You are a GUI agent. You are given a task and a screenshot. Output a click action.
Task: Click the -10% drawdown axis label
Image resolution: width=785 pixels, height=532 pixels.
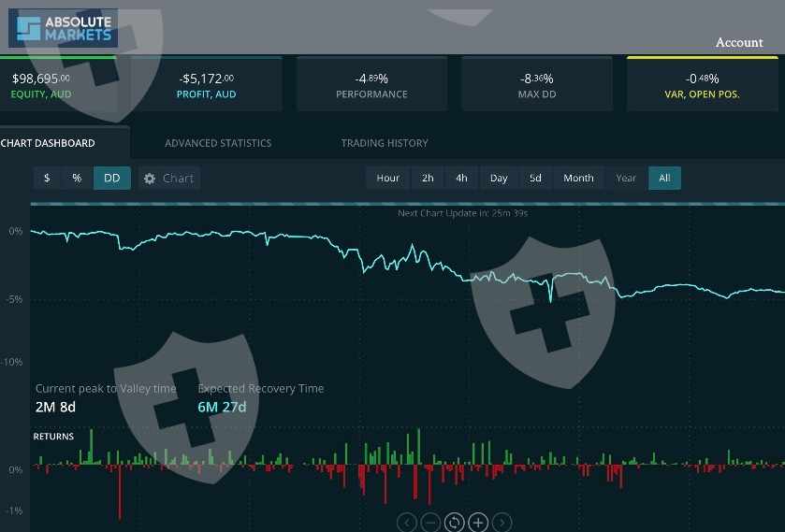coord(11,362)
